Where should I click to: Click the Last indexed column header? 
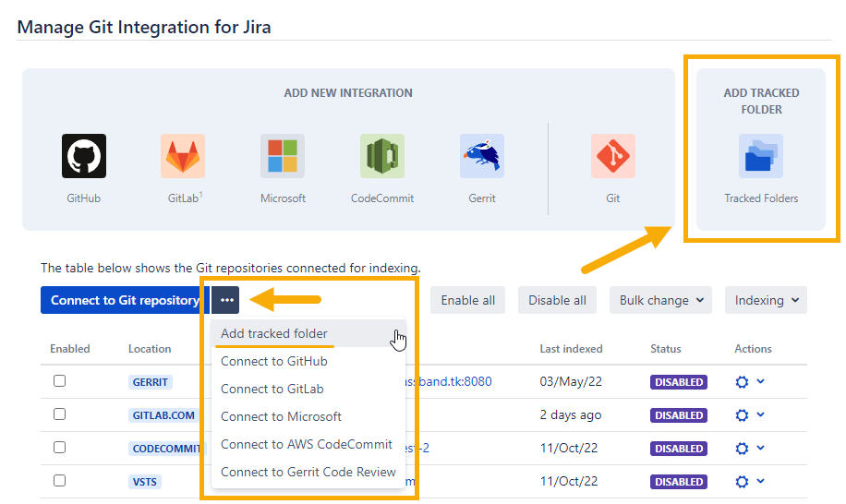(x=571, y=349)
